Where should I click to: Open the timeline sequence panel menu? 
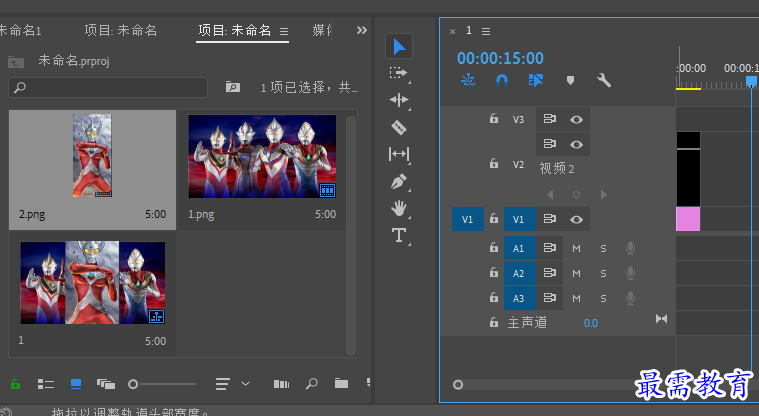[486, 31]
